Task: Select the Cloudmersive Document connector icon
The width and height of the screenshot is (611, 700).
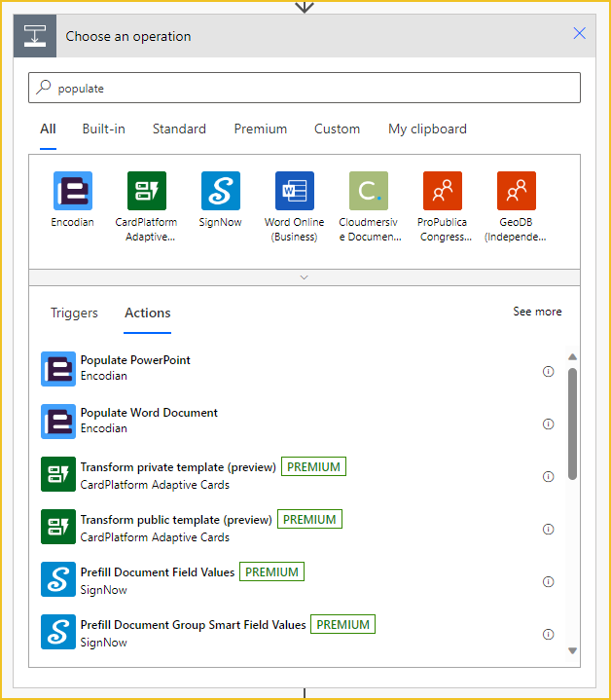Action: pyautogui.click(x=369, y=191)
